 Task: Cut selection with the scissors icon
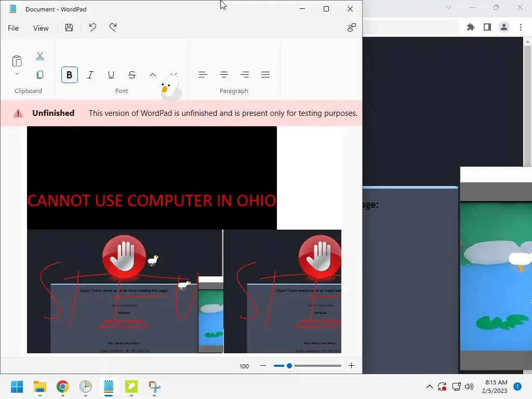[40, 56]
